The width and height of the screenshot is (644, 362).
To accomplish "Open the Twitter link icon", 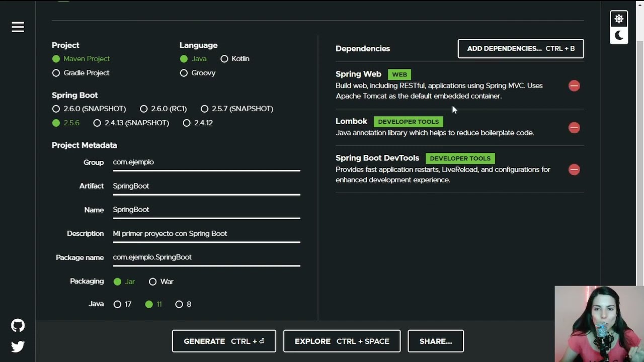I will click(x=18, y=346).
